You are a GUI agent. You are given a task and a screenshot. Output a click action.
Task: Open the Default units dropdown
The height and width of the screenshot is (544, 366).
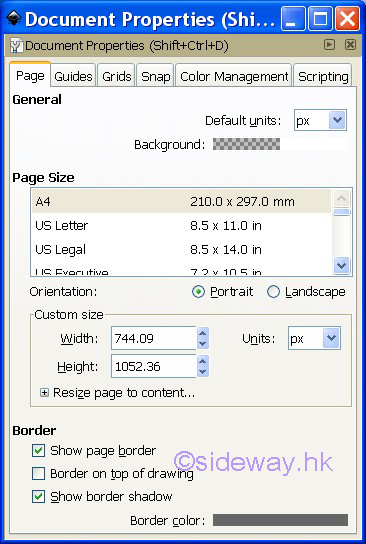click(x=320, y=120)
